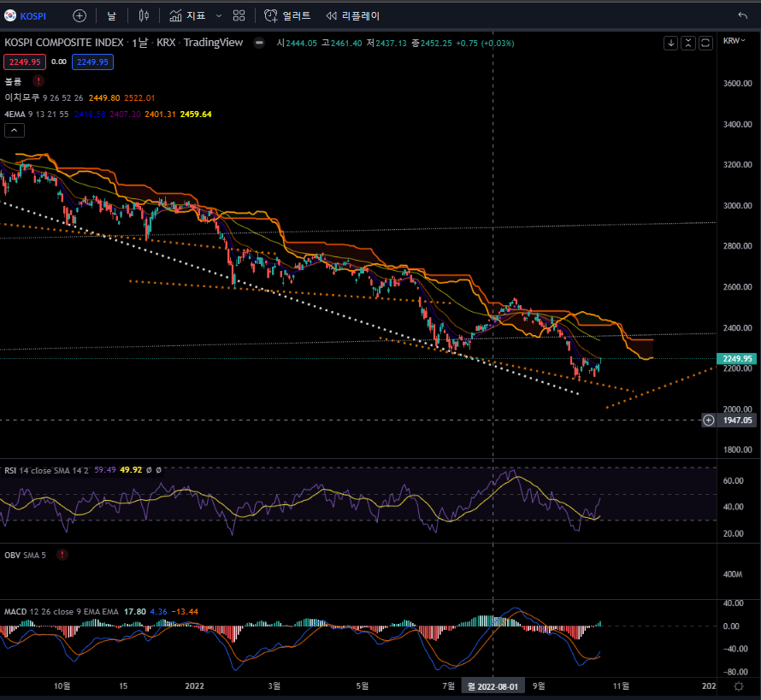Open the KOSPI symbol search
Screen dimensions: 761x700
(26, 16)
